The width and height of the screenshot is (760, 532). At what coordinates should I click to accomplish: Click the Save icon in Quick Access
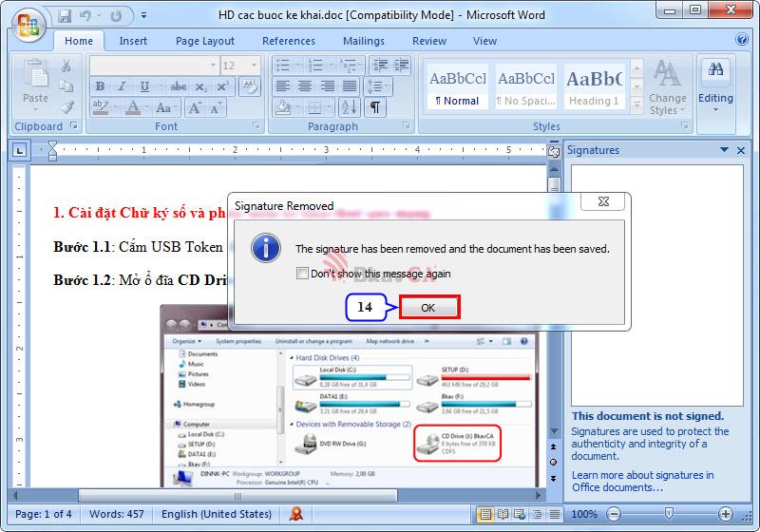click(x=65, y=16)
